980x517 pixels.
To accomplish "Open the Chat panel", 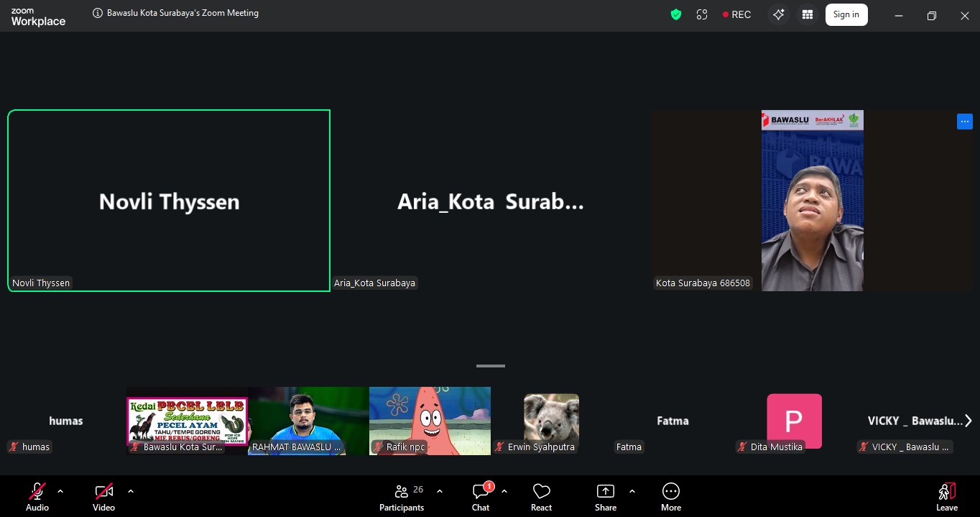I will tap(481, 496).
